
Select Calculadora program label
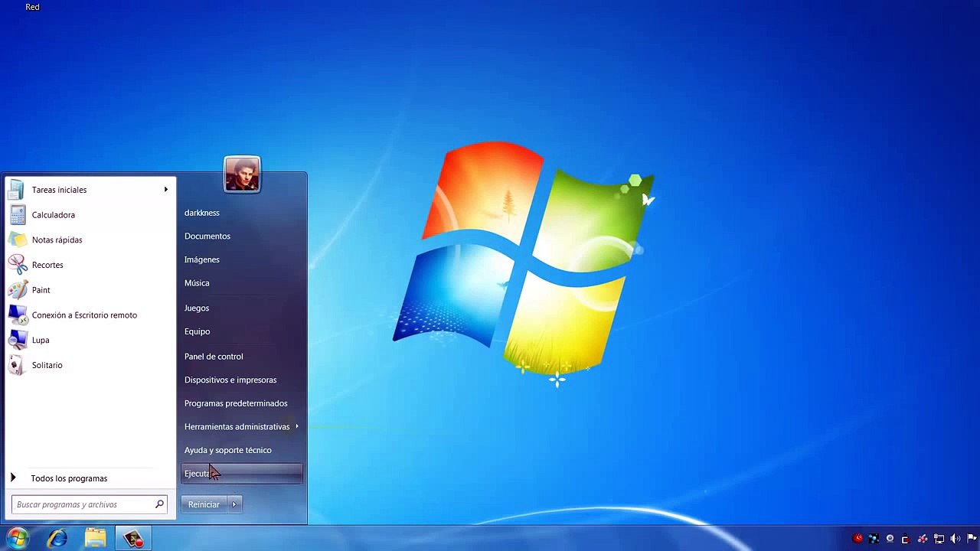tap(54, 215)
